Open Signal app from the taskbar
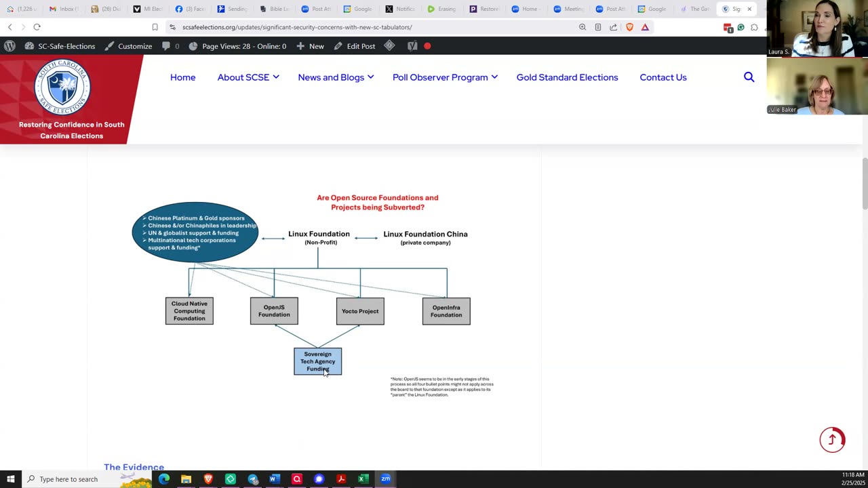This screenshot has width=868, height=488. (x=319, y=479)
